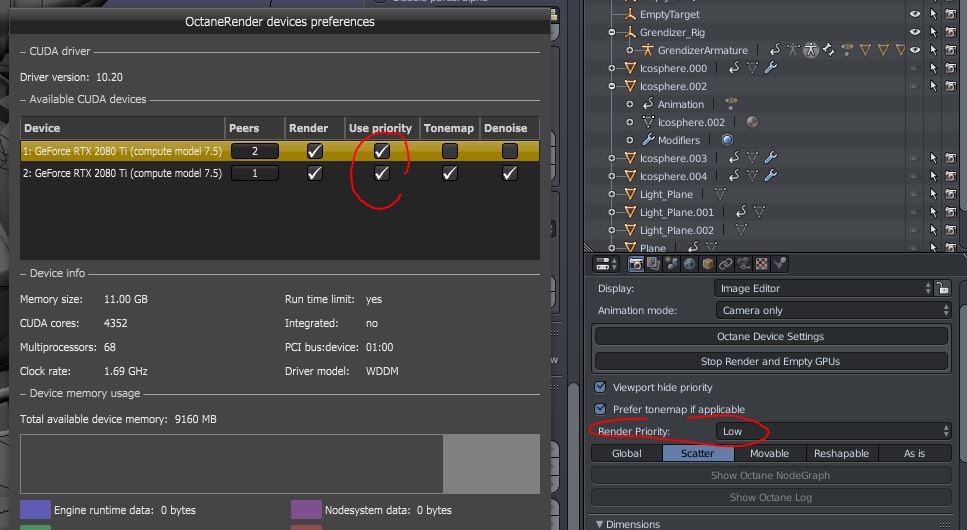The height and width of the screenshot is (530, 967).
Task: Click the bone icon on GrendizerArmature row
Action: [829, 50]
